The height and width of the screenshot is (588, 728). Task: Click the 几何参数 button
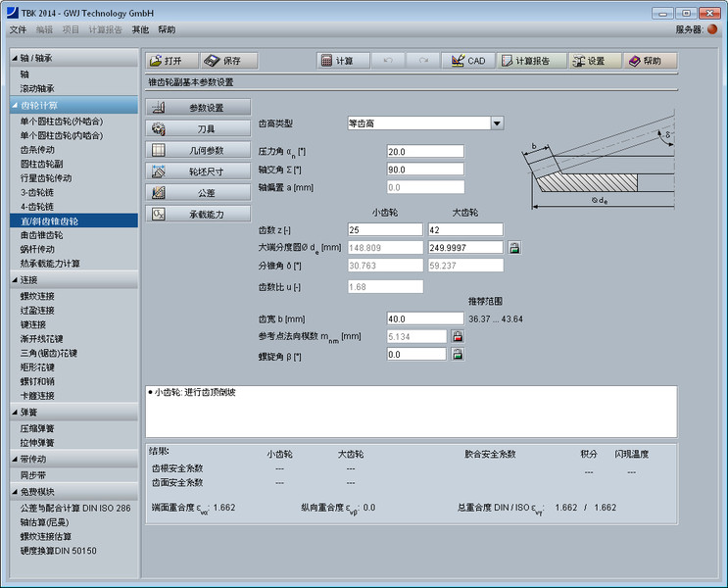coord(198,150)
